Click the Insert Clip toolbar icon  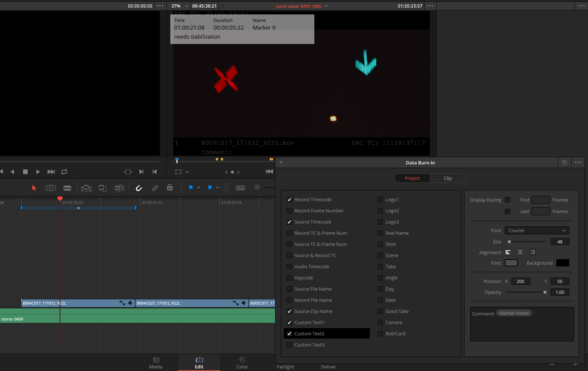click(86, 188)
